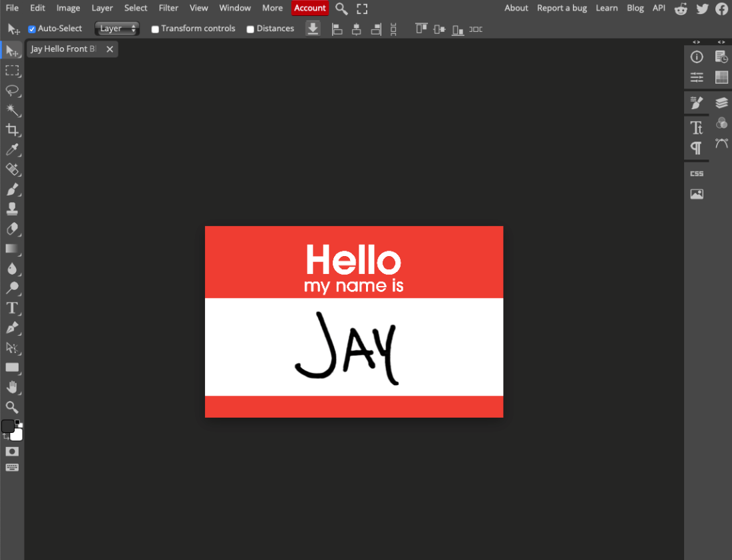Click the Character panel icon

[696, 127]
